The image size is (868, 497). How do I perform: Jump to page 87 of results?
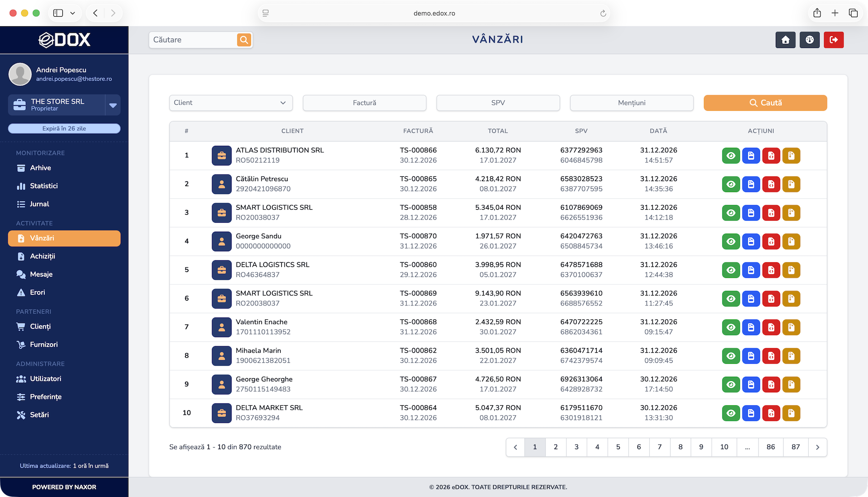pos(795,447)
